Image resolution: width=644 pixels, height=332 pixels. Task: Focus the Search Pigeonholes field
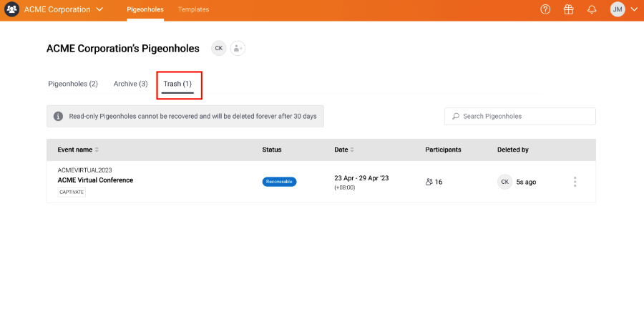tap(520, 117)
